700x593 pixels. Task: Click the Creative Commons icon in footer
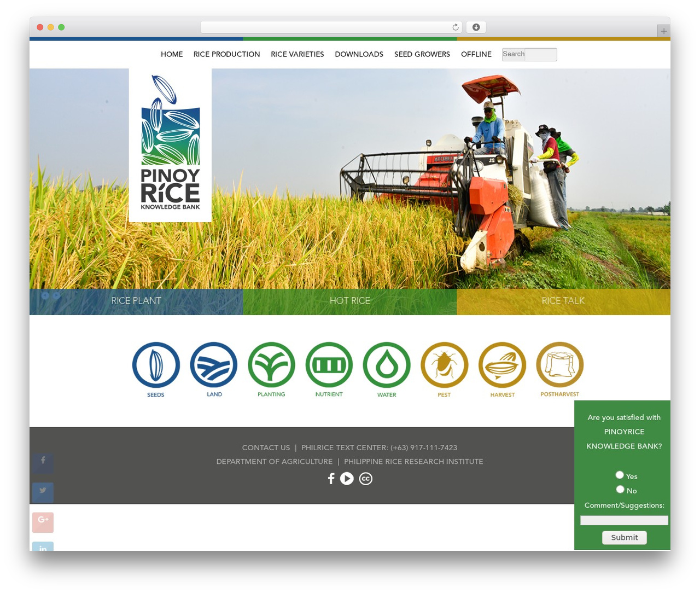366,479
